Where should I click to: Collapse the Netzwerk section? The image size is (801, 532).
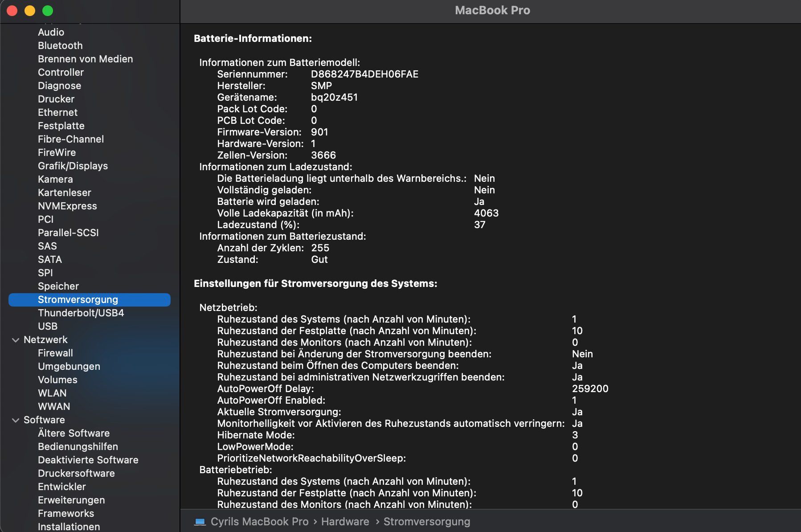[x=16, y=340]
